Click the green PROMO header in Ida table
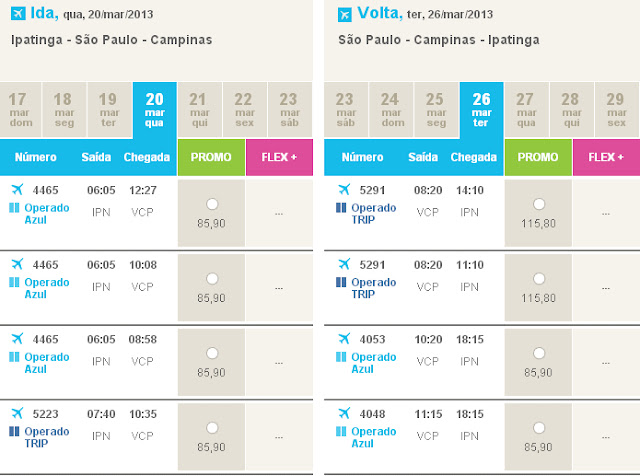 211,157
